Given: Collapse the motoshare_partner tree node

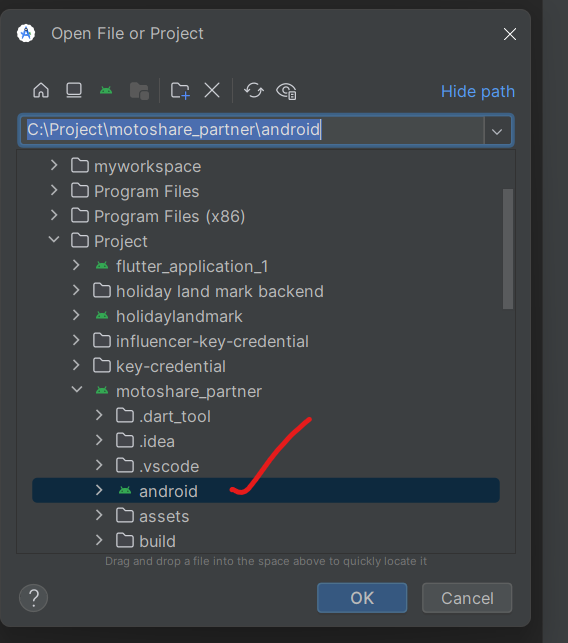Looking at the screenshot, I should pos(77,390).
